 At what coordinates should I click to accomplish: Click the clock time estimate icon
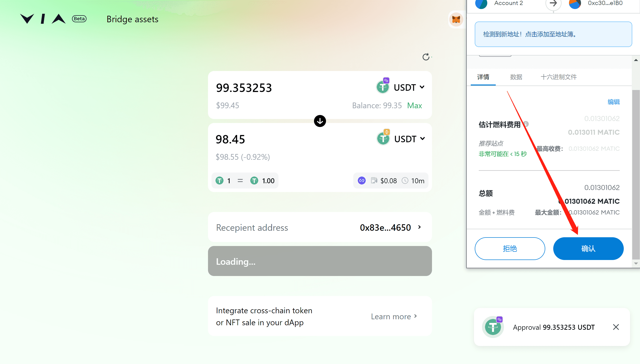(405, 180)
